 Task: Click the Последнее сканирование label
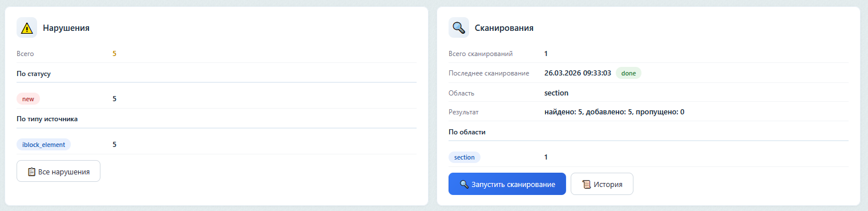coord(489,73)
